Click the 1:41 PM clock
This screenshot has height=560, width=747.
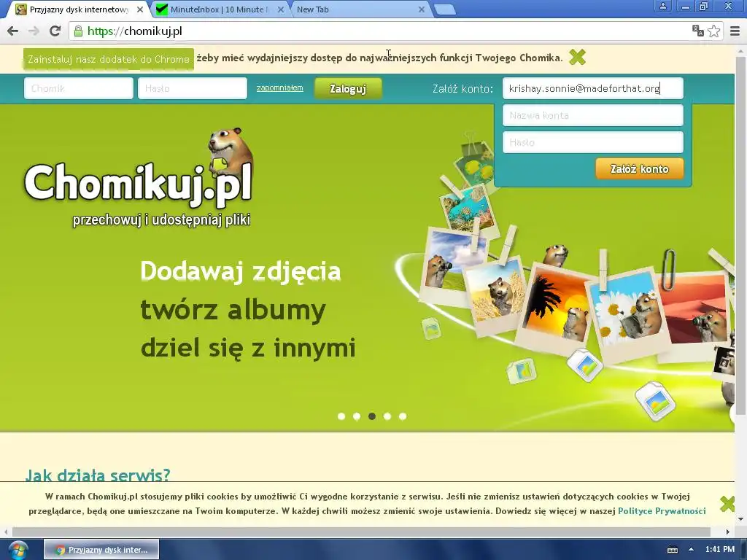(x=719, y=550)
